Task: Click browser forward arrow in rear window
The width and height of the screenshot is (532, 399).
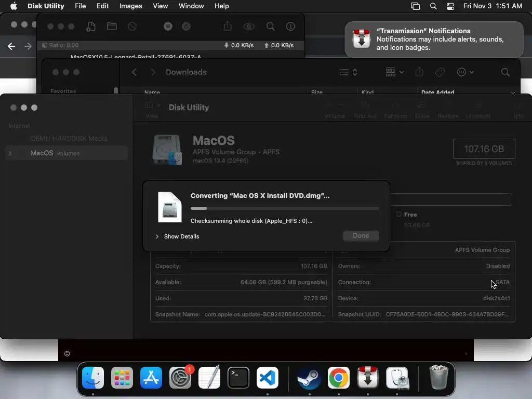Action: (x=28, y=46)
